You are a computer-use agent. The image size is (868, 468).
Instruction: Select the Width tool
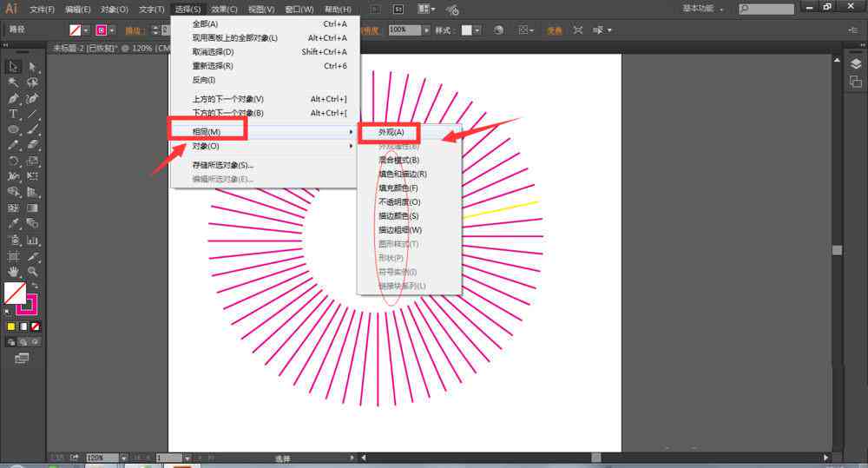coord(13,176)
